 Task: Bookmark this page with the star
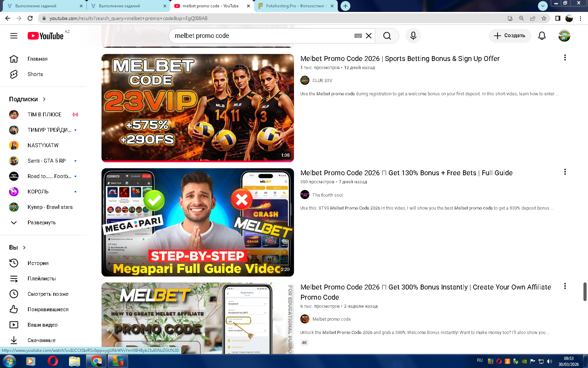tap(544, 18)
